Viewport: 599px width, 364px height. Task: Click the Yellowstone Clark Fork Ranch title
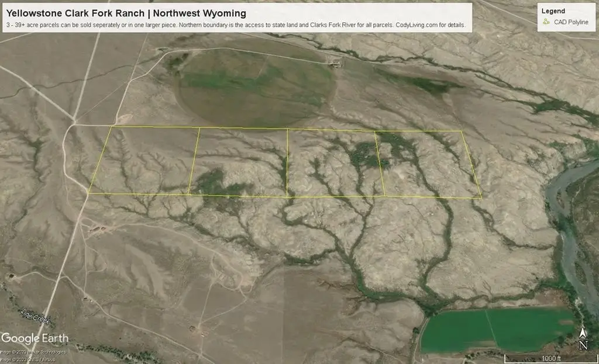[126, 13]
